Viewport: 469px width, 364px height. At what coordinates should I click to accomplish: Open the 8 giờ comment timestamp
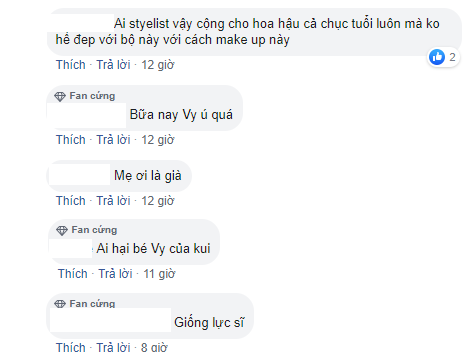point(154,348)
